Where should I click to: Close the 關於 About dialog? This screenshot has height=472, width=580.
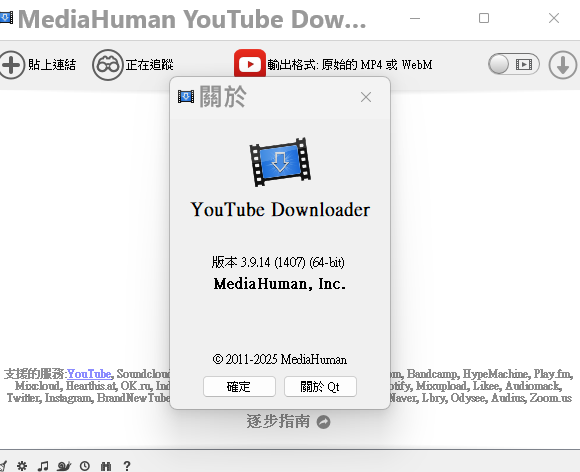coord(366,97)
